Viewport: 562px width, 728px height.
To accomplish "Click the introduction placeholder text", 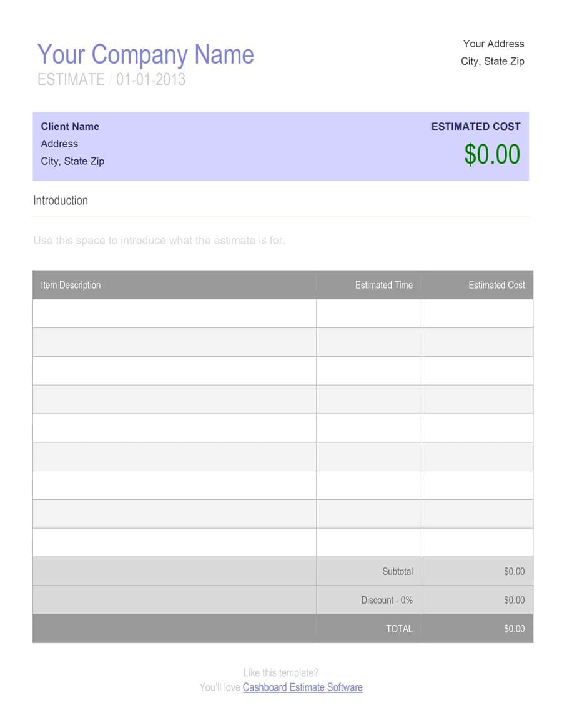I will [159, 241].
